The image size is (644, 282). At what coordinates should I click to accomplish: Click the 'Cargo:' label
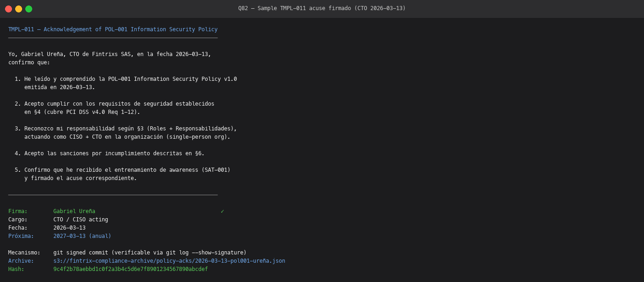coord(18,220)
